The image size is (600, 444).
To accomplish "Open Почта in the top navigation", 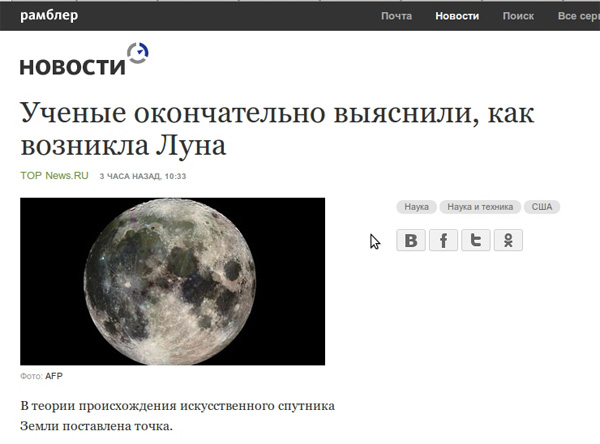I will (396, 16).
